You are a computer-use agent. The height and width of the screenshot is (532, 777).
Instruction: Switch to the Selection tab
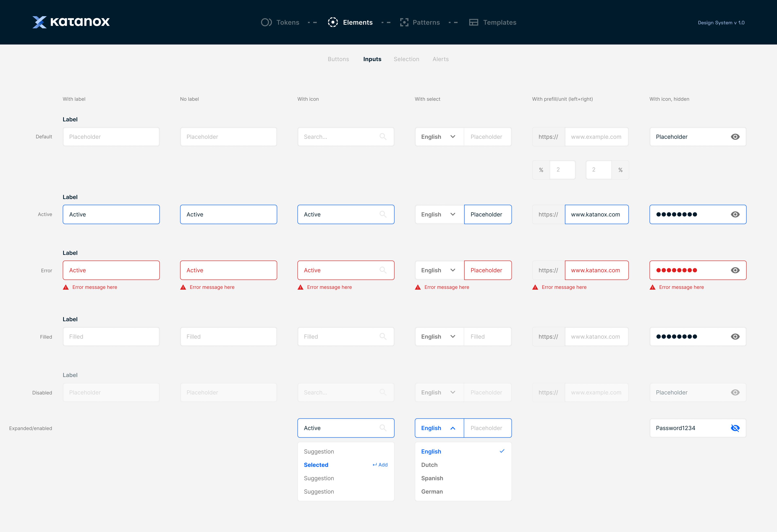click(x=406, y=59)
